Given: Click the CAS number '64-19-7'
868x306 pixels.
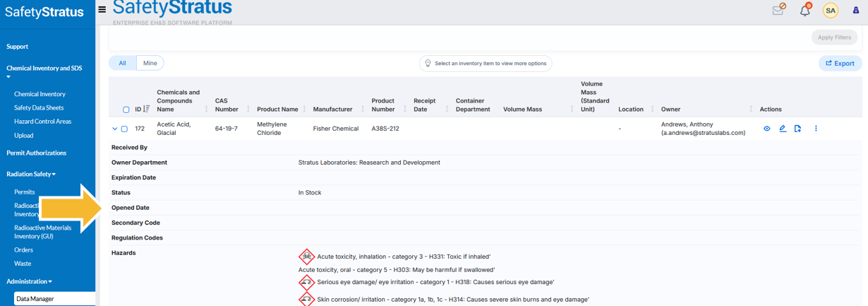Looking at the screenshot, I should [x=227, y=129].
